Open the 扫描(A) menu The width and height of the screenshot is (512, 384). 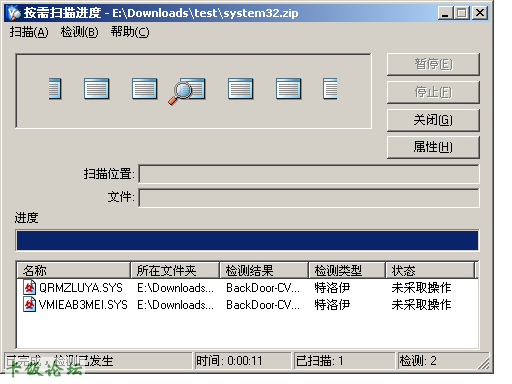pos(29,32)
